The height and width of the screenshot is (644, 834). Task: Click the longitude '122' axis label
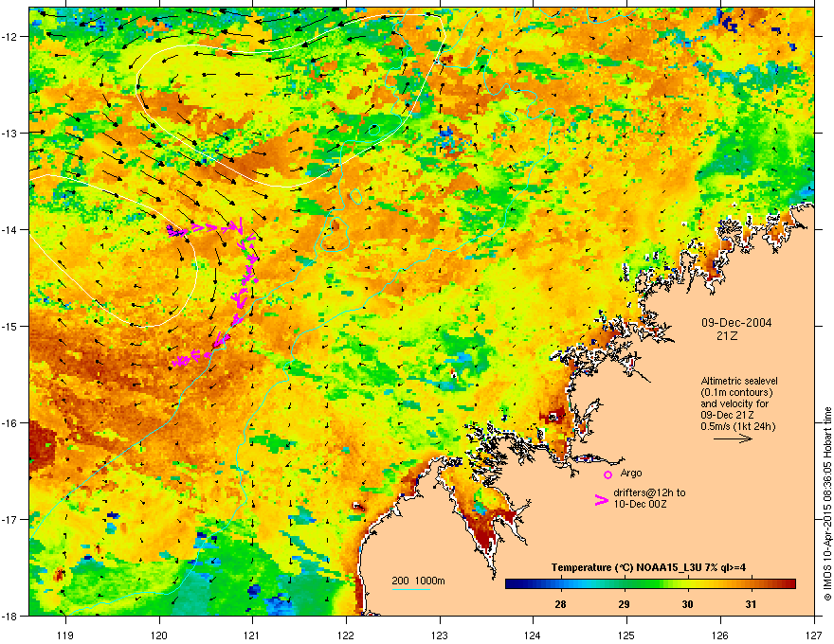(x=346, y=635)
